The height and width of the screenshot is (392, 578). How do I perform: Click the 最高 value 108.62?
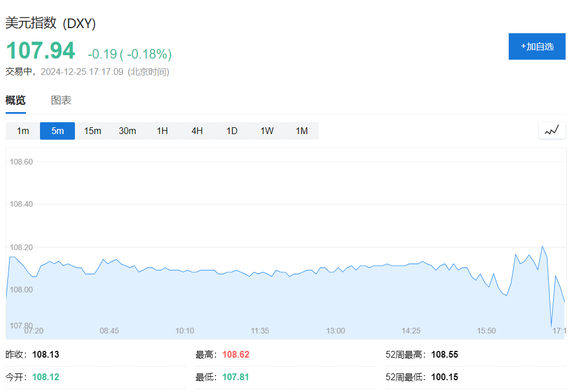(x=235, y=355)
